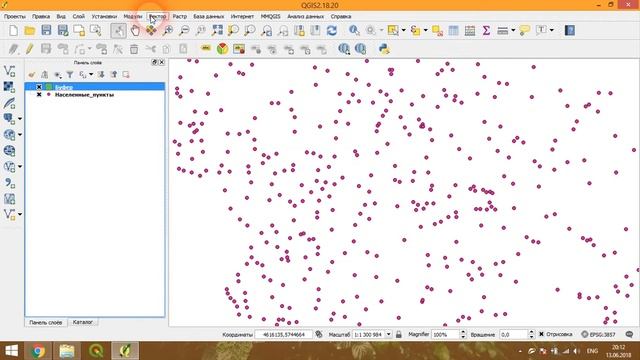Screen dimensions: 640x360
Task: Toggle visibility of the selected top layer
Action: click(39, 87)
